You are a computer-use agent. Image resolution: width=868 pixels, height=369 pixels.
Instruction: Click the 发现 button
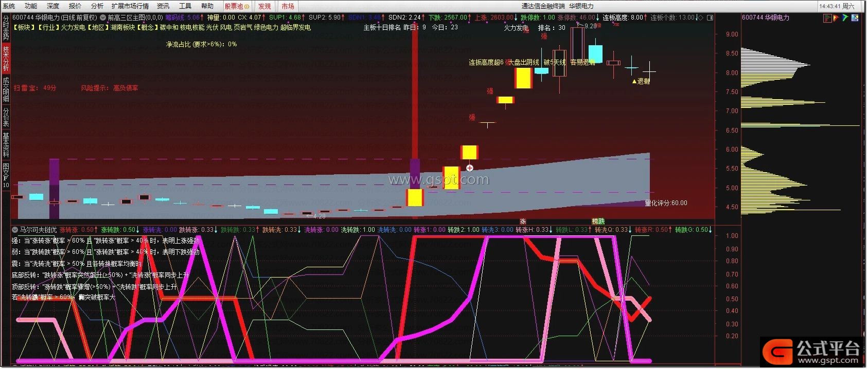(264, 6)
